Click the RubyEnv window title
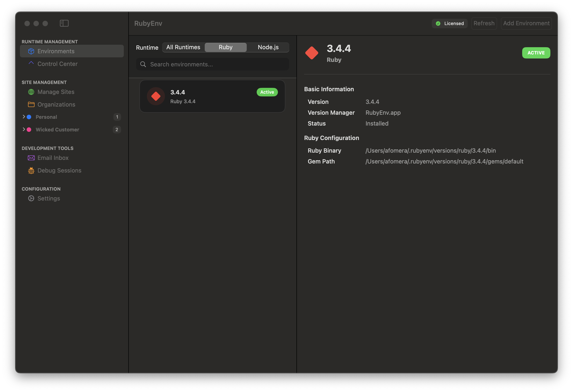Screen dimensions: 573x392 [x=148, y=23]
